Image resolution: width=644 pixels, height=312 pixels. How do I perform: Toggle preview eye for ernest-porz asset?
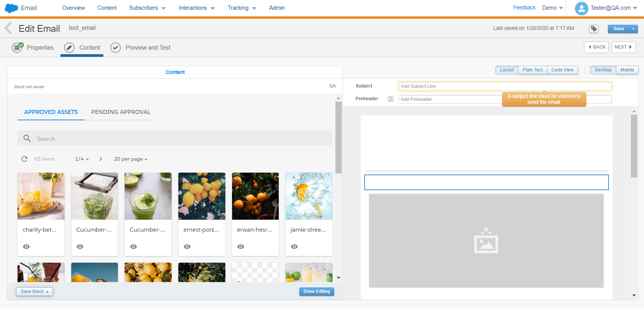[187, 247]
